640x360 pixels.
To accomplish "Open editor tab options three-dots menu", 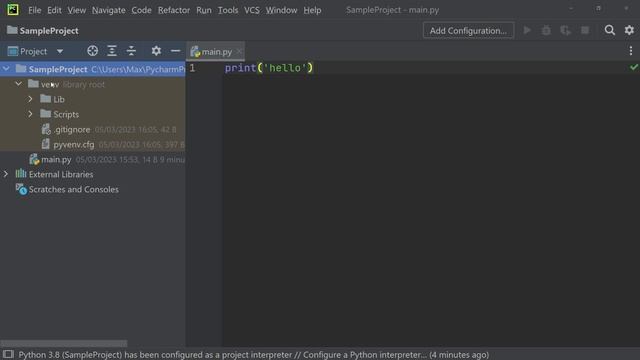I will click(631, 51).
